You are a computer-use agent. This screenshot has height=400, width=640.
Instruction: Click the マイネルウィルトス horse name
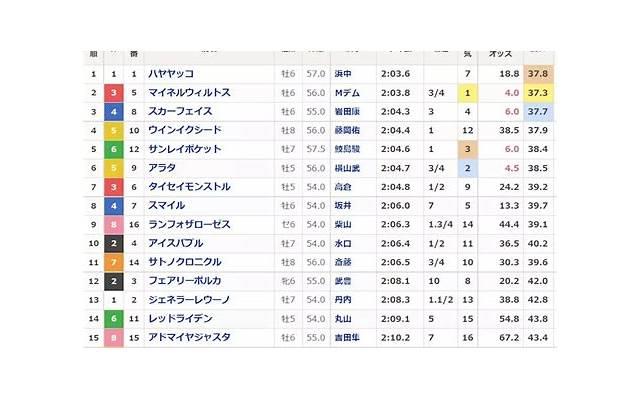coord(189,93)
